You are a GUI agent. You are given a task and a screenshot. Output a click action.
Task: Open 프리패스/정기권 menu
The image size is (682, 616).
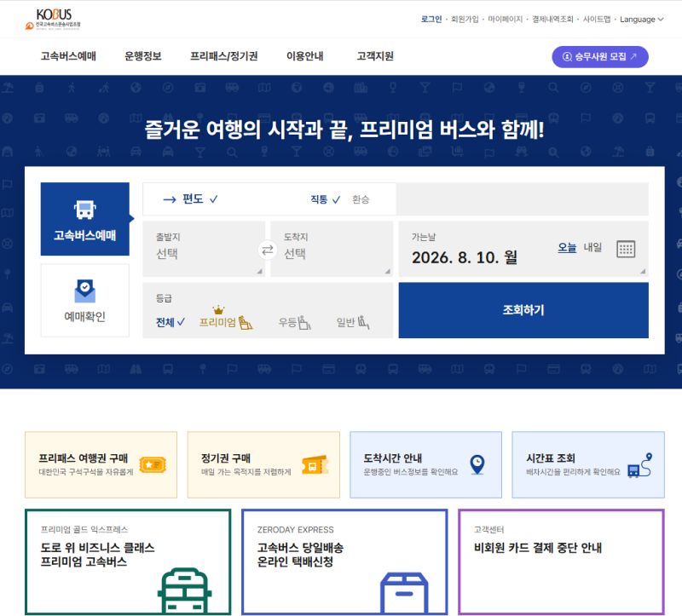point(224,56)
